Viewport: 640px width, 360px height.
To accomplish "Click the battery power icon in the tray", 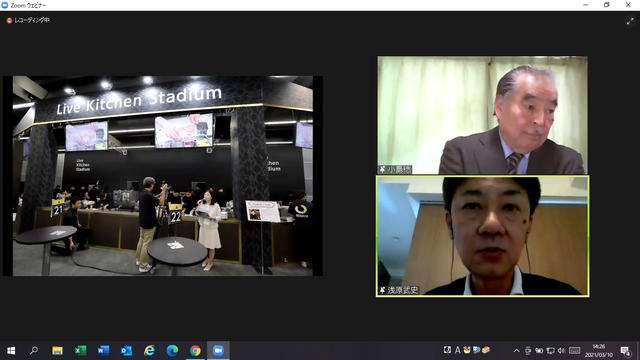I will click(539, 351).
